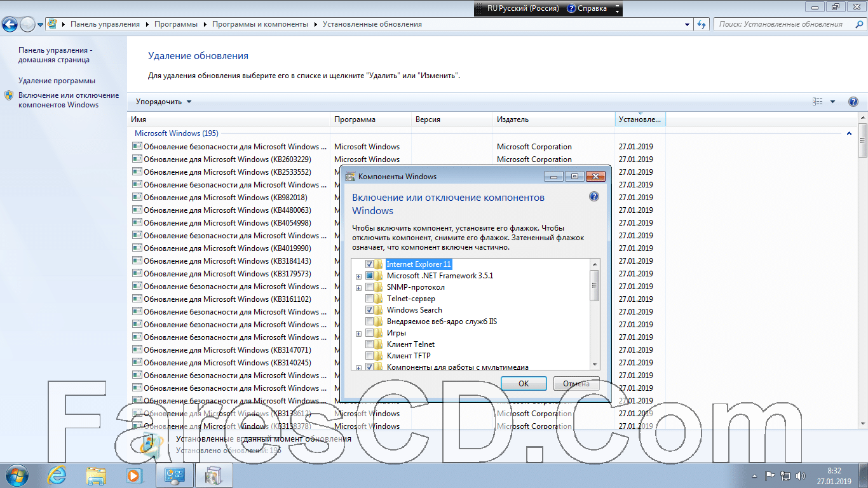Click the Control Panel icon in the address bar
The height and width of the screenshot is (488, 868).
(53, 24)
